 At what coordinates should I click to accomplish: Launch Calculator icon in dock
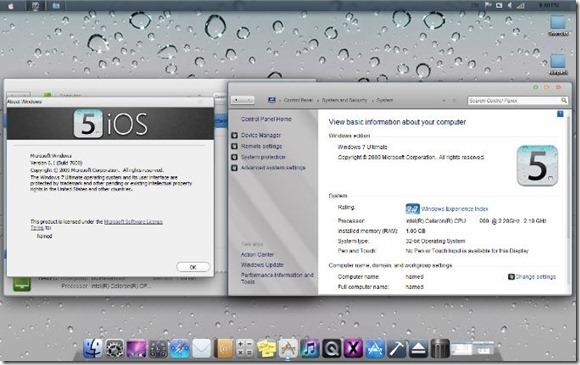[245, 349]
